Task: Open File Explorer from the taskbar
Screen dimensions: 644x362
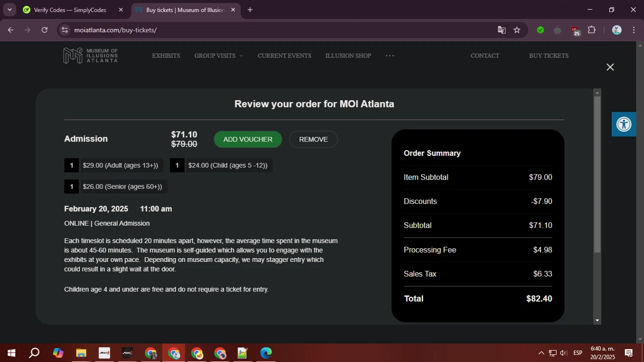Action: tap(81, 353)
